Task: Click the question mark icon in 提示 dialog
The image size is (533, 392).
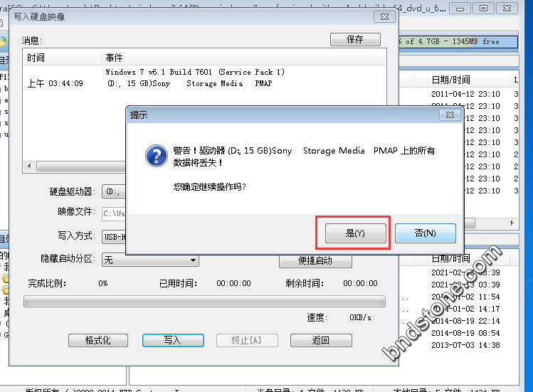Action: click(x=157, y=156)
